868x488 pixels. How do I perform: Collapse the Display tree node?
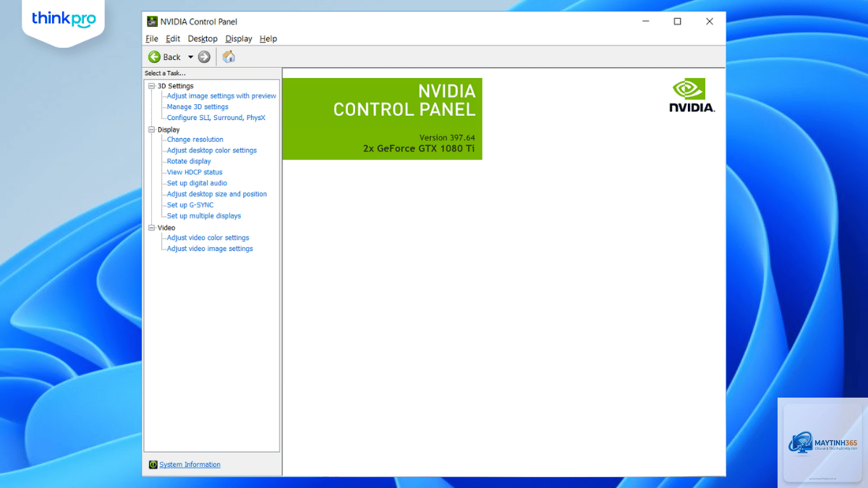152,130
